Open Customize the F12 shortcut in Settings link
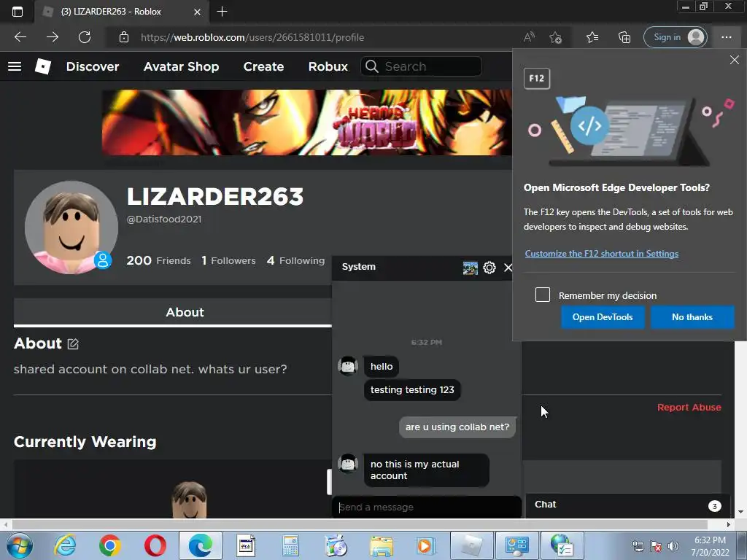The height and width of the screenshot is (560, 747). click(x=601, y=254)
